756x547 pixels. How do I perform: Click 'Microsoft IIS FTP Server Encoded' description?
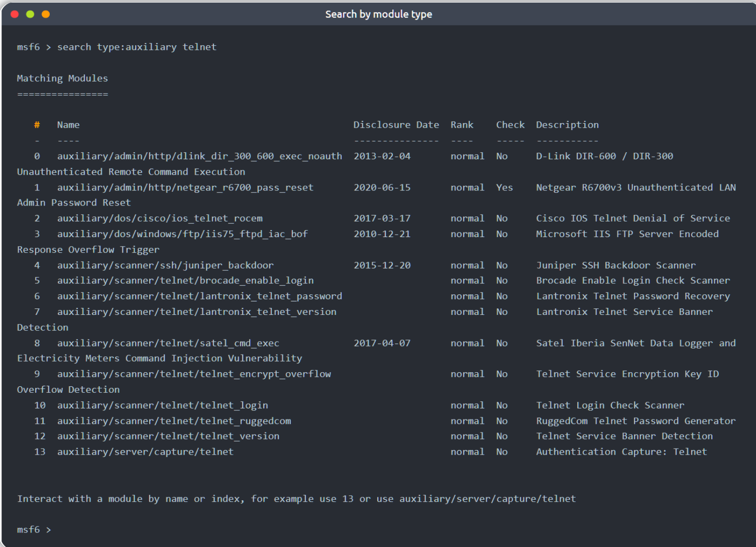pyautogui.click(x=627, y=234)
